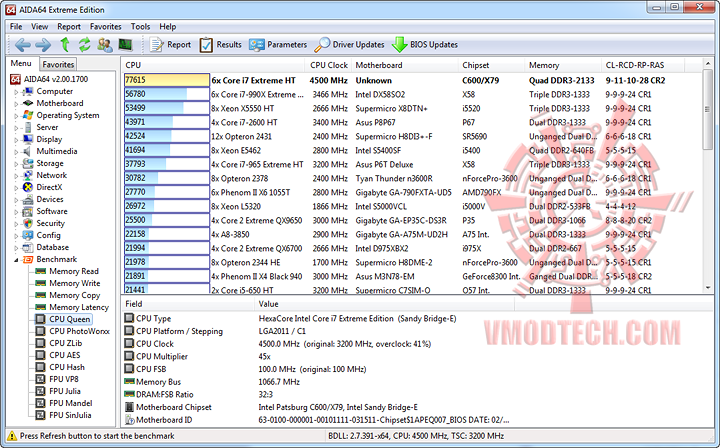Select the Database icon in tree

coord(28,247)
